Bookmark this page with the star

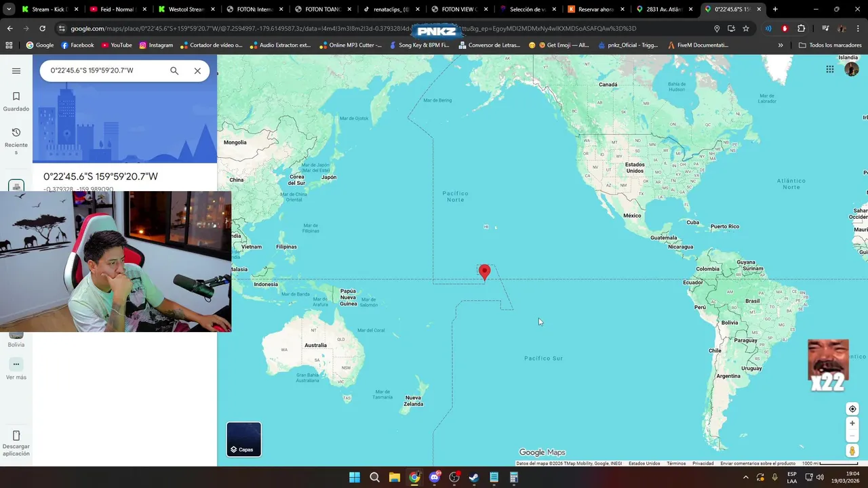[x=746, y=28]
